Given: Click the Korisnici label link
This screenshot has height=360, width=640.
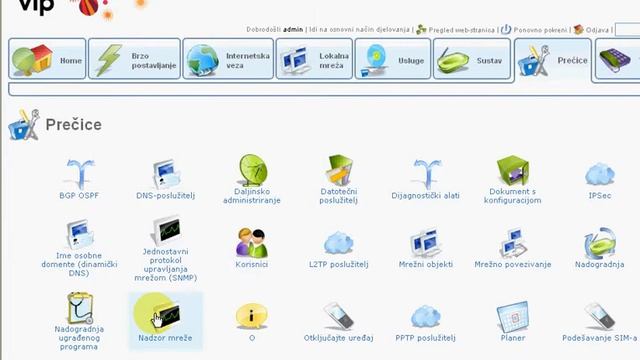Looking at the screenshot, I should [x=252, y=264].
